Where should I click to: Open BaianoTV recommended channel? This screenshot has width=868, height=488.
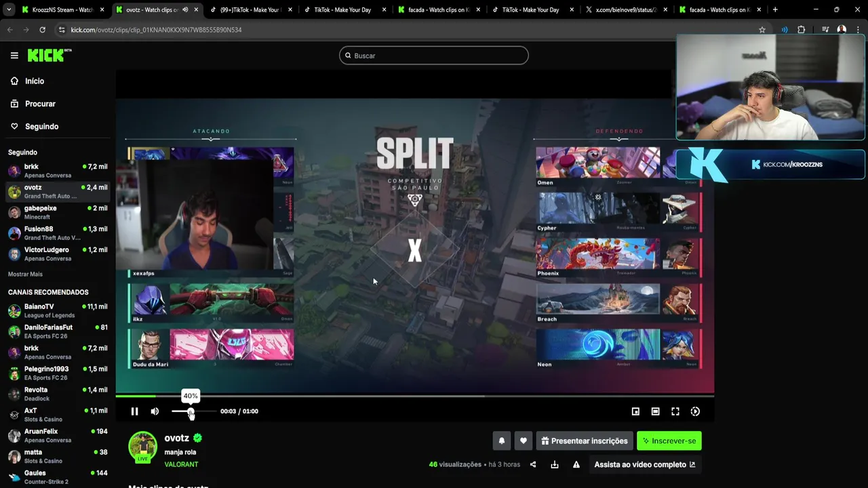57,310
